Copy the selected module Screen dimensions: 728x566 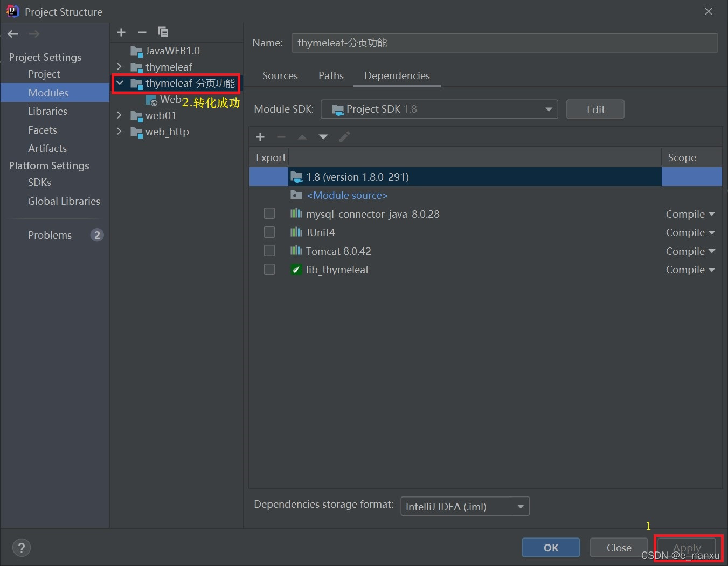coord(163,32)
